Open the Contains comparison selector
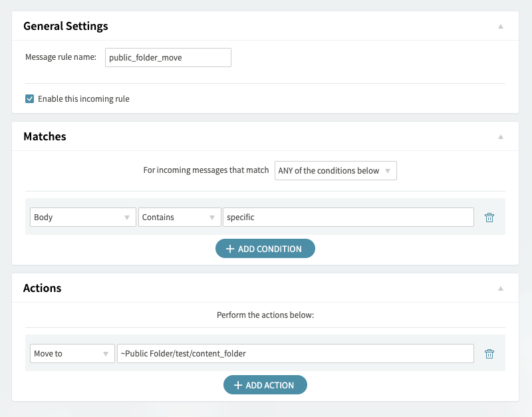532x417 pixels. (180, 217)
